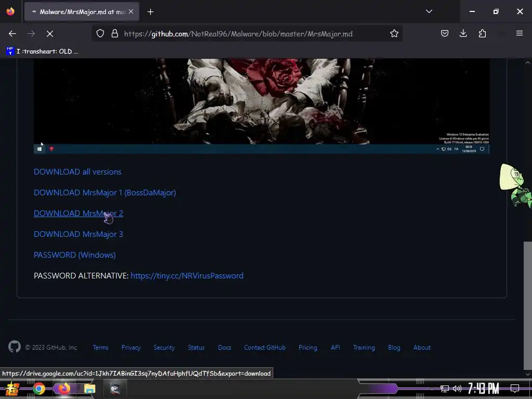Click the scrollbar down arrow
The image size is (532, 399).
click(x=528, y=374)
